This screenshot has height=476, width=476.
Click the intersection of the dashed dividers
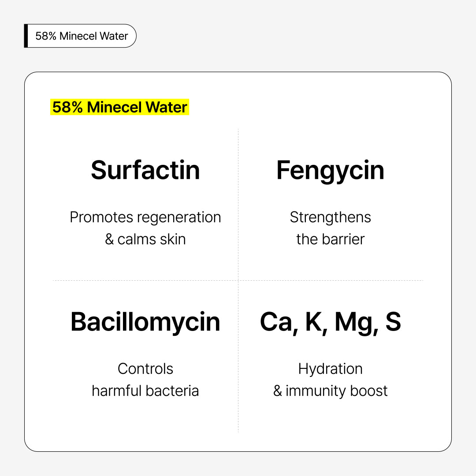point(238,280)
